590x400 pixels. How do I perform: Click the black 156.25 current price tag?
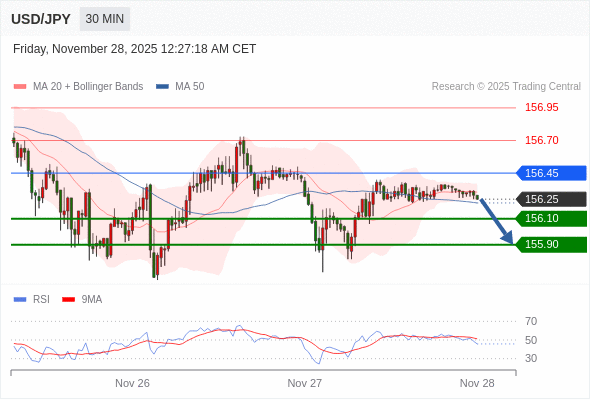pyautogui.click(x=551, y=199)
